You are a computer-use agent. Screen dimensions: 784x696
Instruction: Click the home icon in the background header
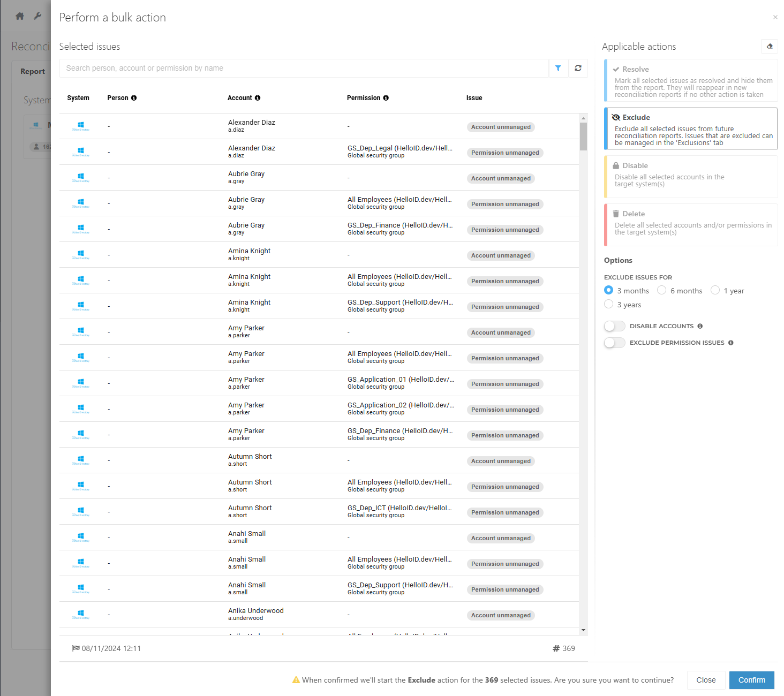point(20,16)
